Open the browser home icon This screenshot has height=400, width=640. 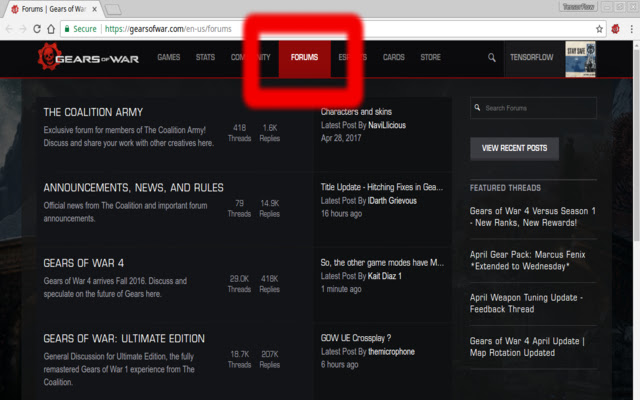pyautogui.click(x=51, y=29)
